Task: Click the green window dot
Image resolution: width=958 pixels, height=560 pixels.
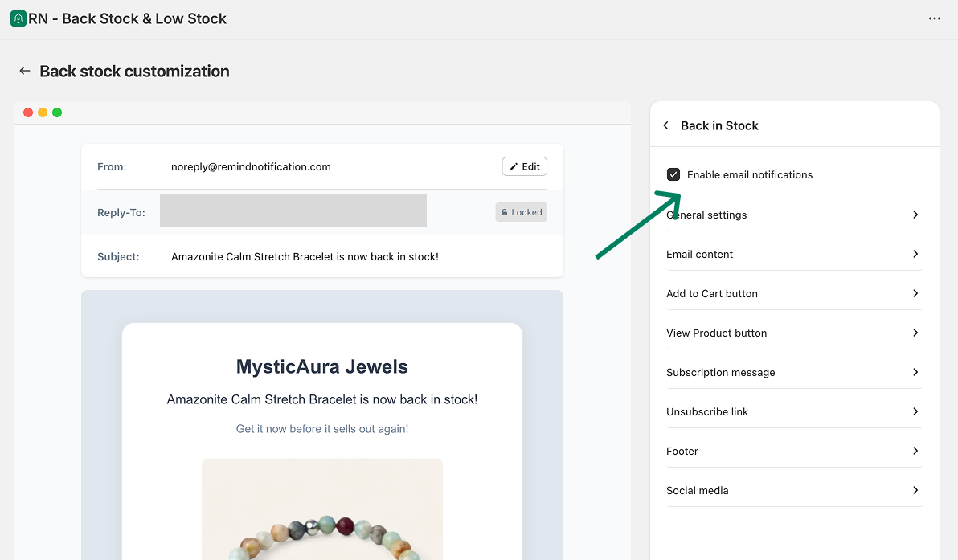Action: pos(57,112)
